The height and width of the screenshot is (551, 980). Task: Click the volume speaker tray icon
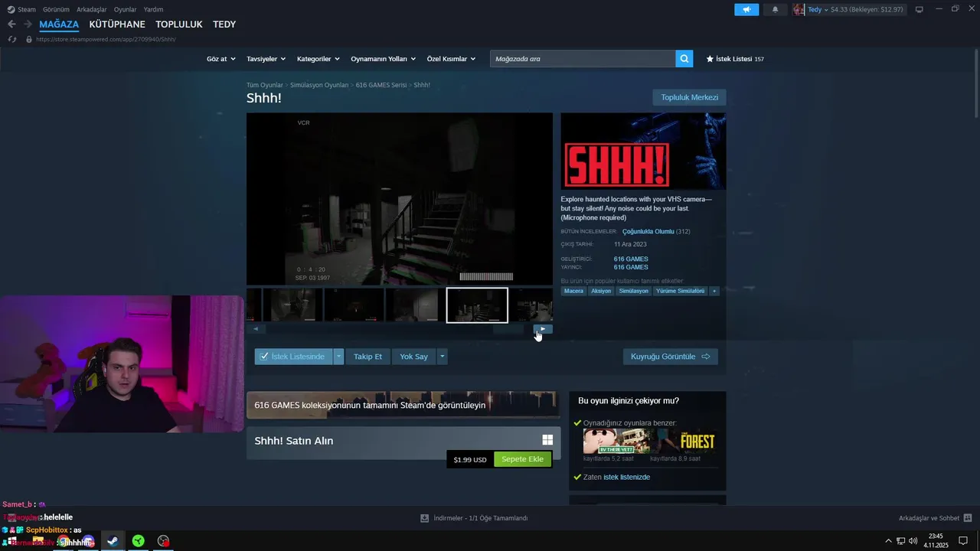pyautogui.click(x=913, y=541)
